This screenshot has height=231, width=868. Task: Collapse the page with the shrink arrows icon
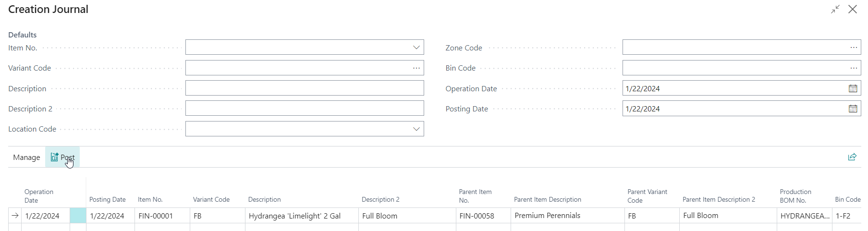click(x=835, y=9)
